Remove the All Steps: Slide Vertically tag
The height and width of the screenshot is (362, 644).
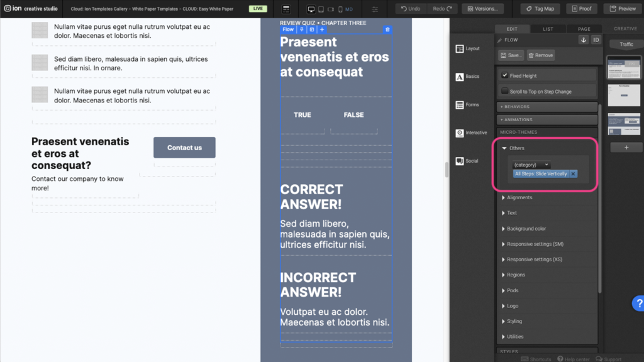click(573, 174)
